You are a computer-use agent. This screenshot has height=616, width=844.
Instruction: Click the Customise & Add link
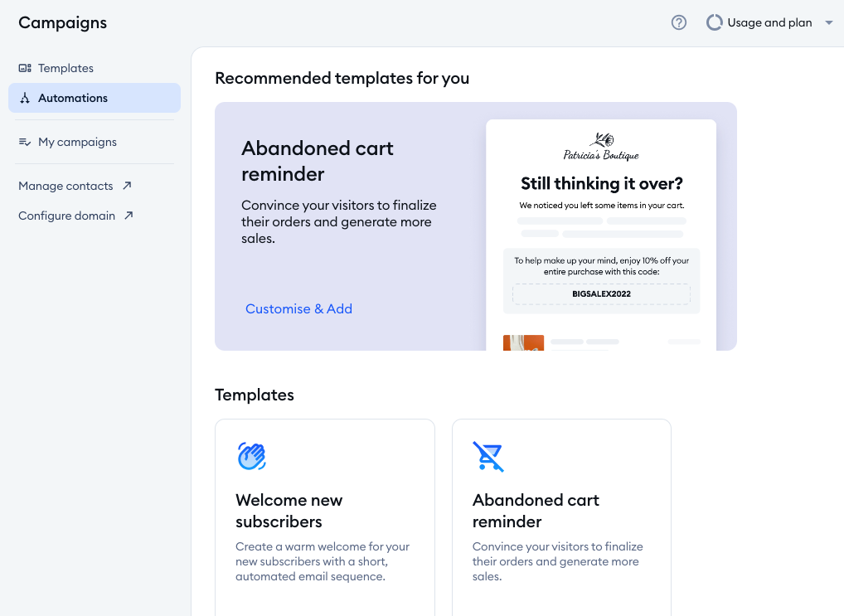pos(298,308)
